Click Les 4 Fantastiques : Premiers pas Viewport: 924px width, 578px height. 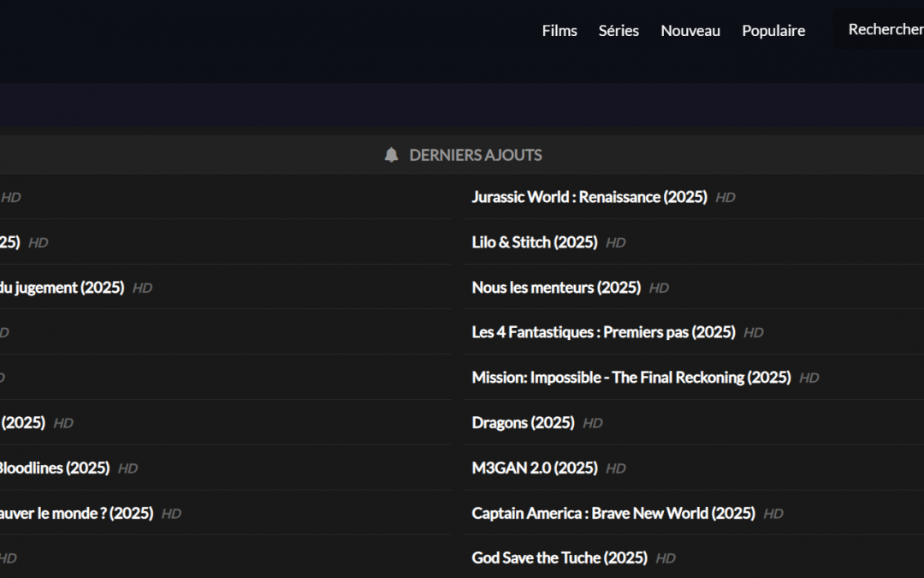click(603, 332)
